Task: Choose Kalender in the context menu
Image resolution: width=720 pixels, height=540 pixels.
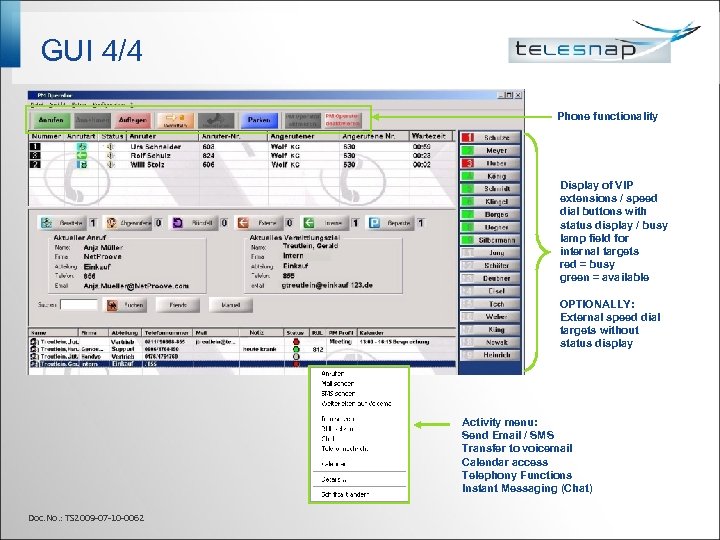Action: (x=334, y=464)
